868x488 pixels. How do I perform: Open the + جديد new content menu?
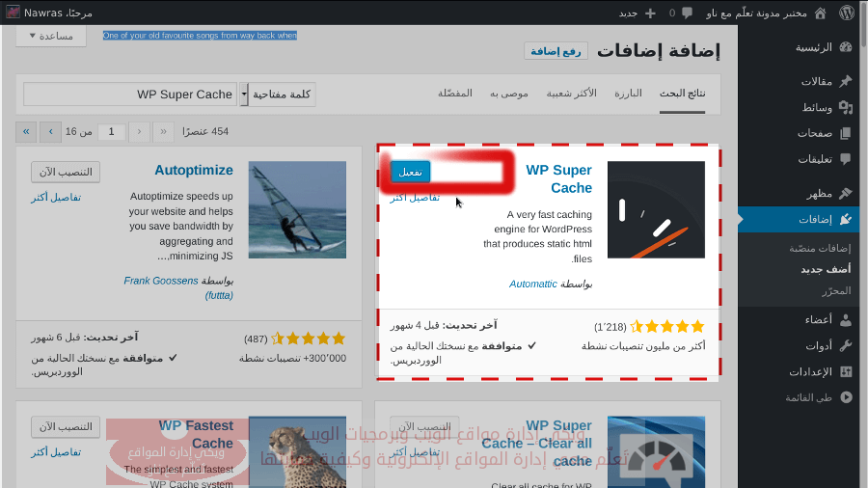tap(640, 13)
